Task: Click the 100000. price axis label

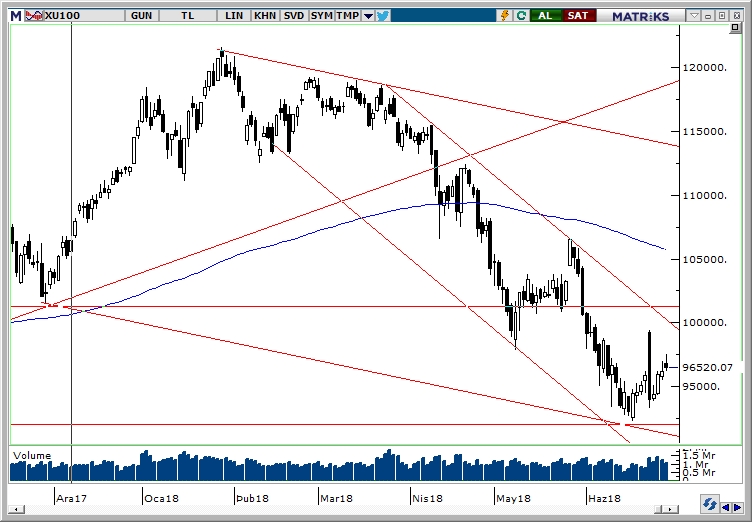Action: (705, 323)
